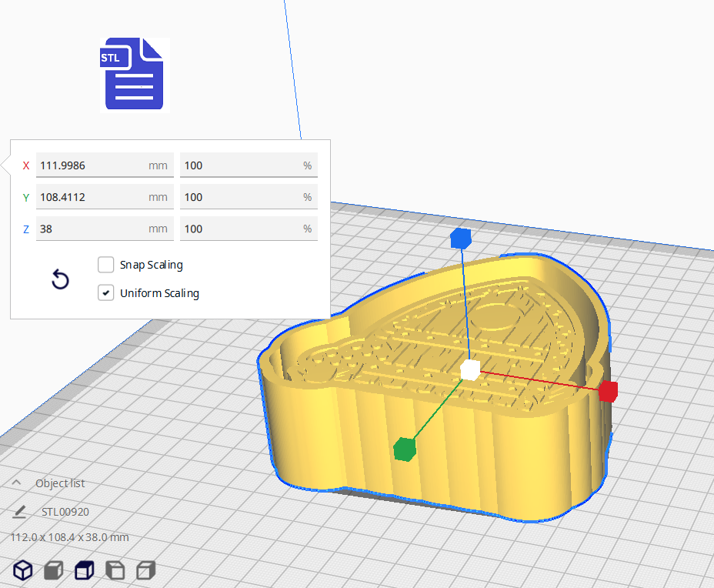Enable Snap Scaling

pos(105,265)
